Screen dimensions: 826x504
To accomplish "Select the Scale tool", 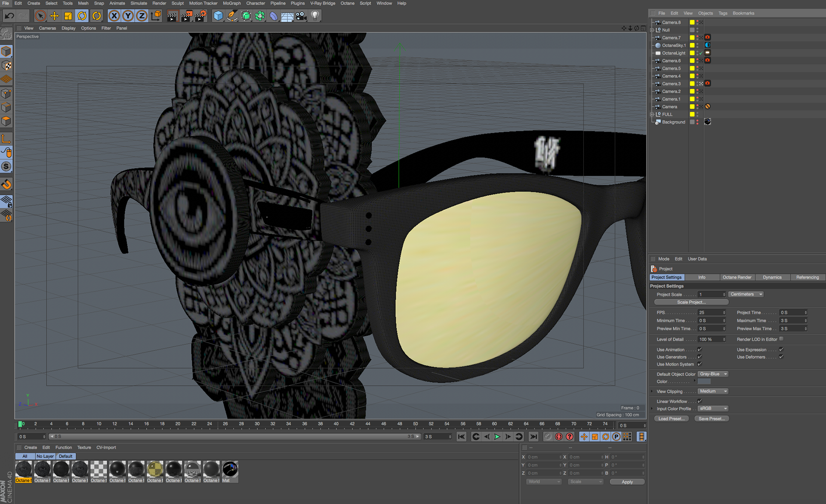I will tap(68, 16).
